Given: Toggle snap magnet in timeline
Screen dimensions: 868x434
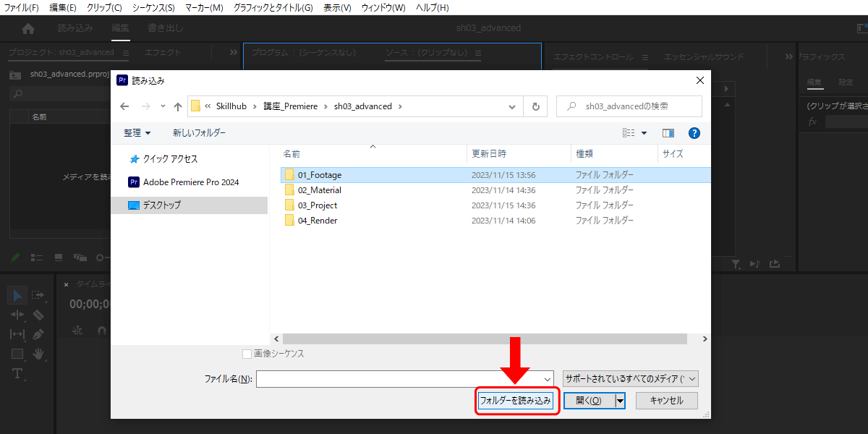Looking at the screenshot, I should (101, 329).
